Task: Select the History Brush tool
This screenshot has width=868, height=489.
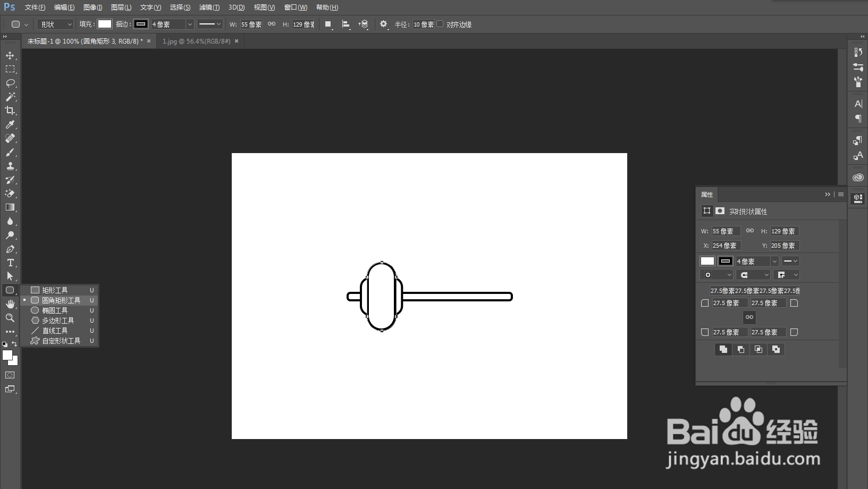Action: tap(10, 180)
